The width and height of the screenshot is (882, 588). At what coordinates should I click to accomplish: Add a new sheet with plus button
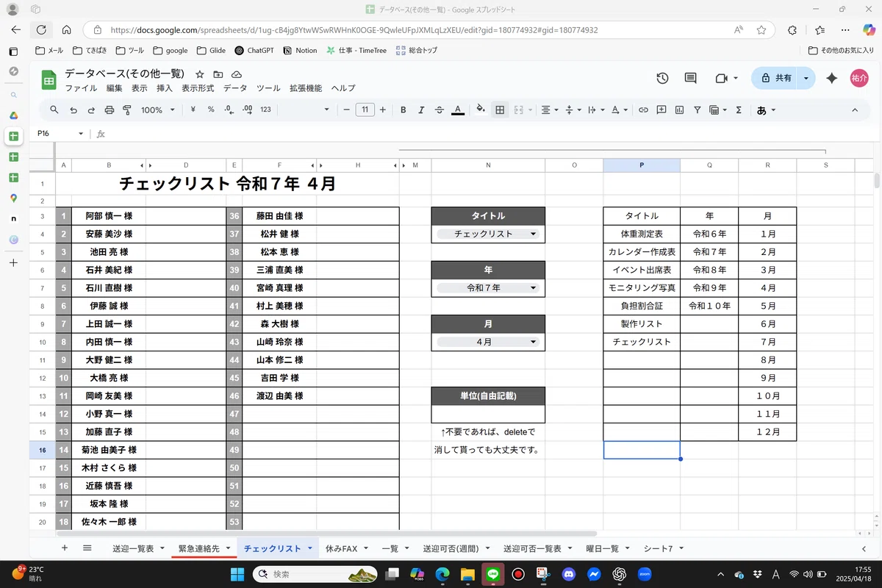click(x=65, y=548)
